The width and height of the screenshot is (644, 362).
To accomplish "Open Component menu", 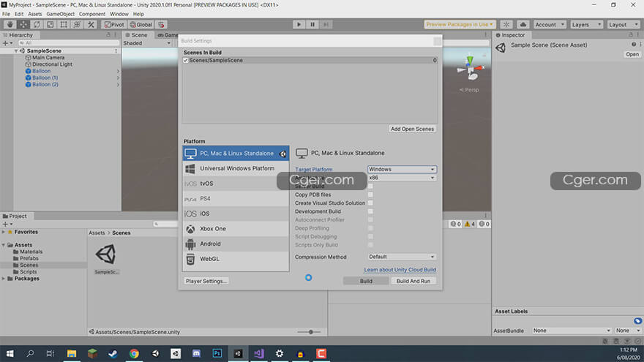I will (x=92, y=14).
